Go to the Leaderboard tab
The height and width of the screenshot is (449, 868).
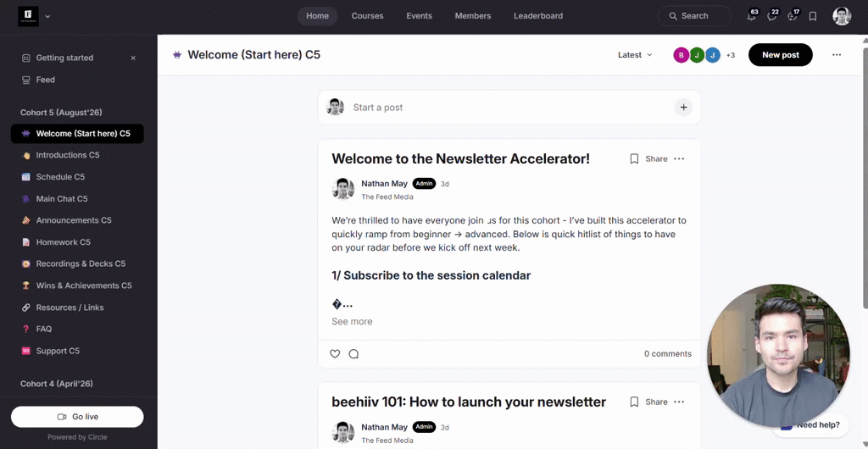538,16
